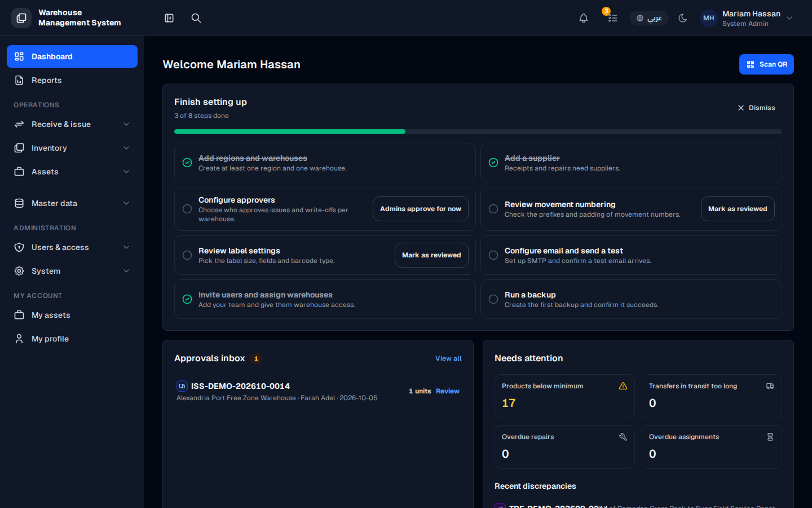Click the hourglass icon on Overdue assignments

[x=770, y=437]
